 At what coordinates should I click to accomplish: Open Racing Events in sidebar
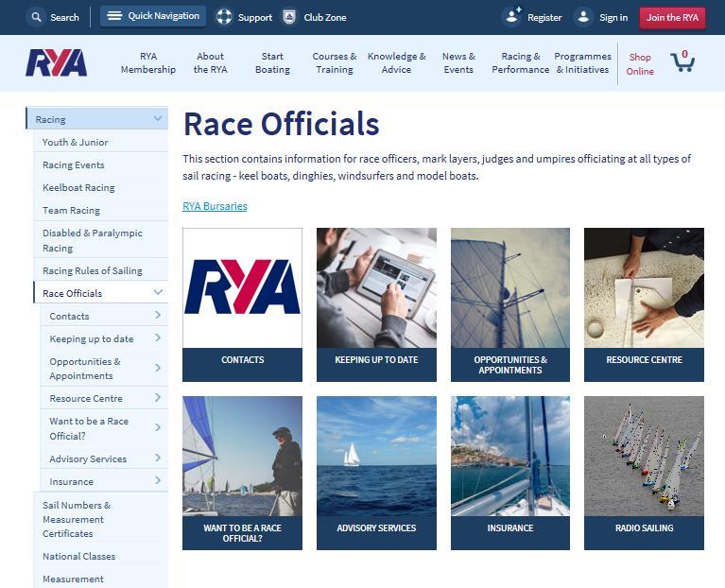[x=101, y=164]
